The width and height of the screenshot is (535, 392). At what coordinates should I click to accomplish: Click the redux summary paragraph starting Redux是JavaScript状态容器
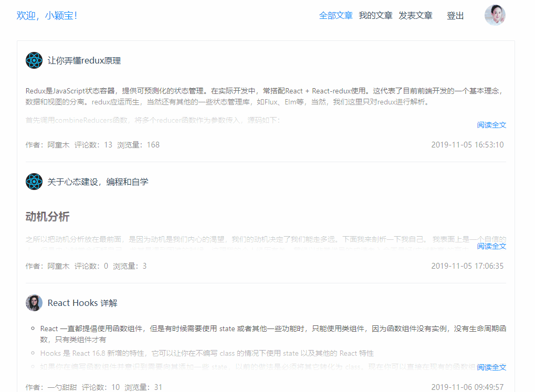tap(266, 96)
